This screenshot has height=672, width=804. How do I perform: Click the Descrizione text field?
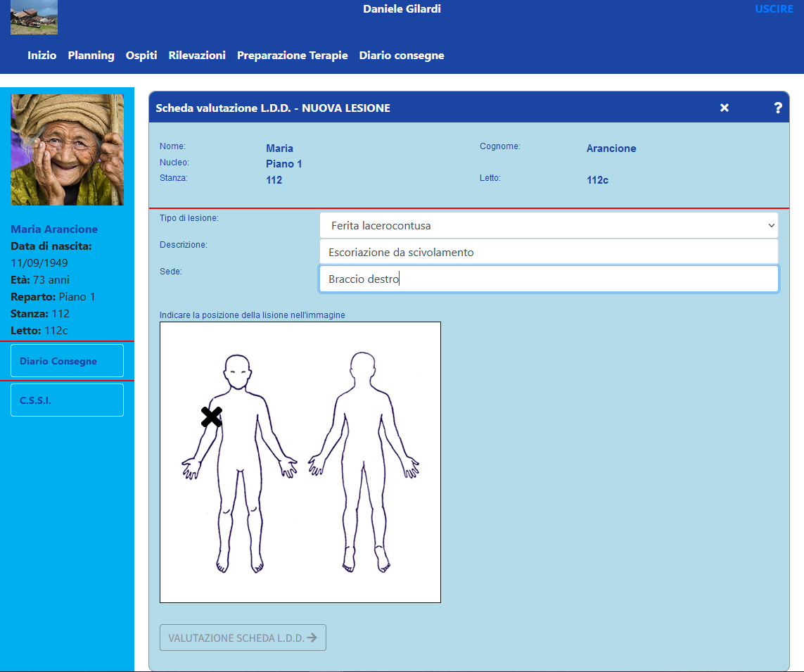[549, 252]
